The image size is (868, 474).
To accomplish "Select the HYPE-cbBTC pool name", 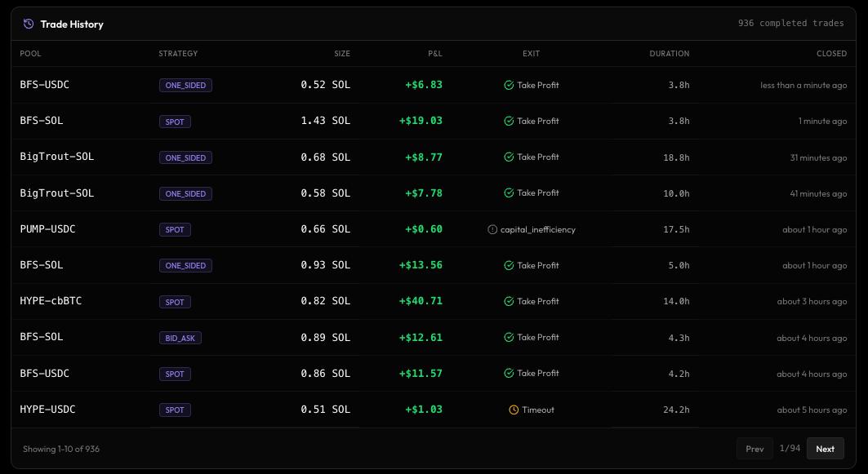I will tap(51, 301).
